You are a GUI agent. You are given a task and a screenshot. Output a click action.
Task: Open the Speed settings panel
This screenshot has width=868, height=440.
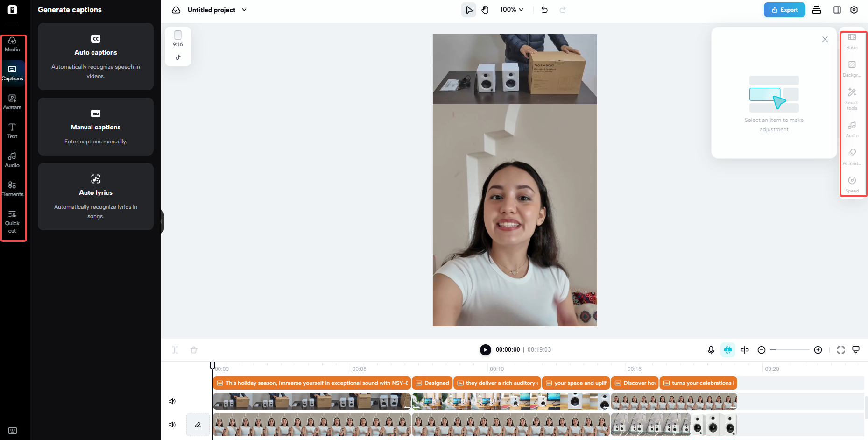pos(852,184)
